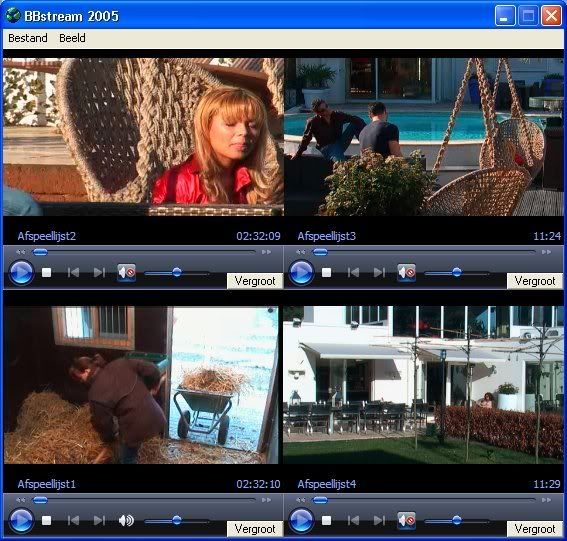Click Vergroot under the Afspeellijst4 video

point(535,529)
